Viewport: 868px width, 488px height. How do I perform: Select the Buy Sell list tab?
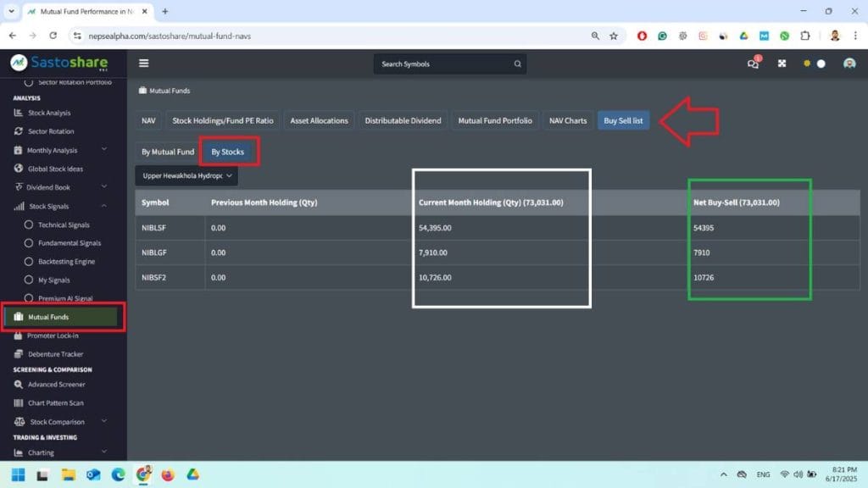click(623, 120)
